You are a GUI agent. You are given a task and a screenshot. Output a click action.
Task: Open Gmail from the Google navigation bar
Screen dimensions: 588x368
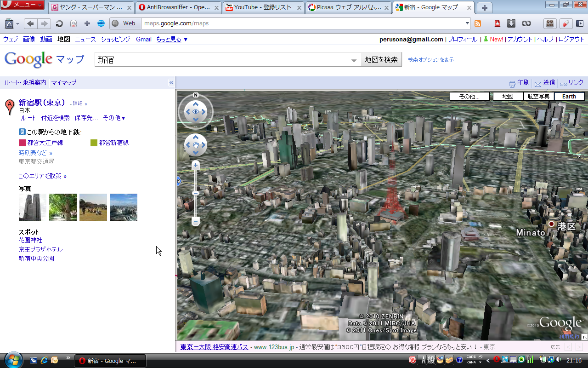click(x=144, y=40)
